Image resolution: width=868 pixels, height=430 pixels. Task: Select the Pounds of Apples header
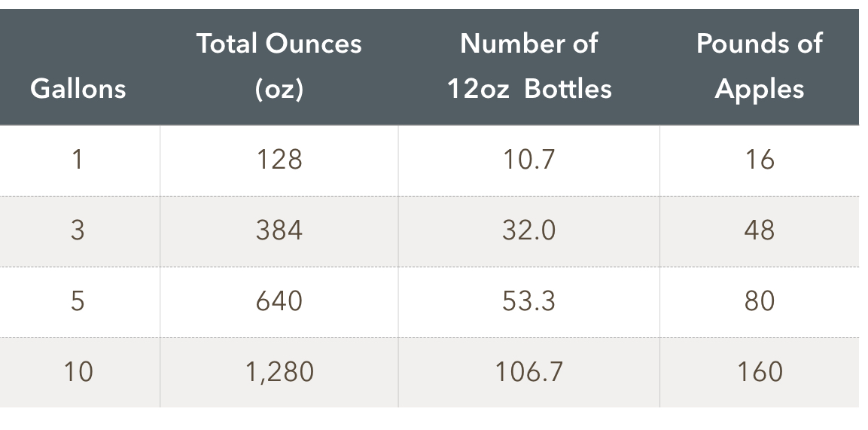[759, 66]
